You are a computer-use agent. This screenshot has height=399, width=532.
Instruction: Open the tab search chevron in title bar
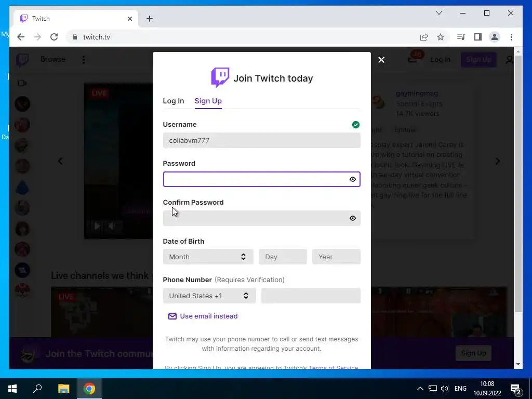coord(438,13)
